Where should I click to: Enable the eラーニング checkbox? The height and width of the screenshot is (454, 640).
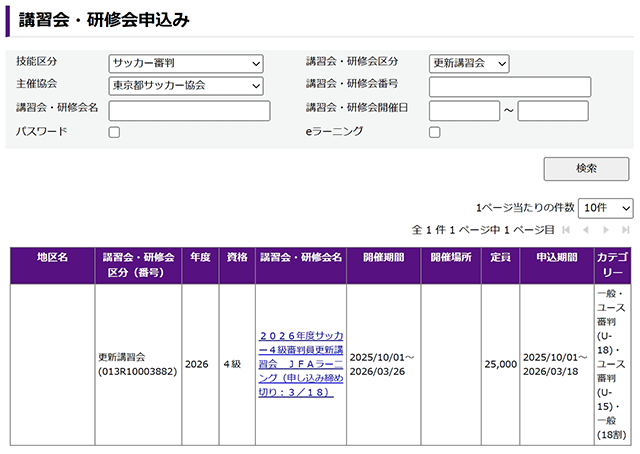pyautogui.click(x=434, y=132)
